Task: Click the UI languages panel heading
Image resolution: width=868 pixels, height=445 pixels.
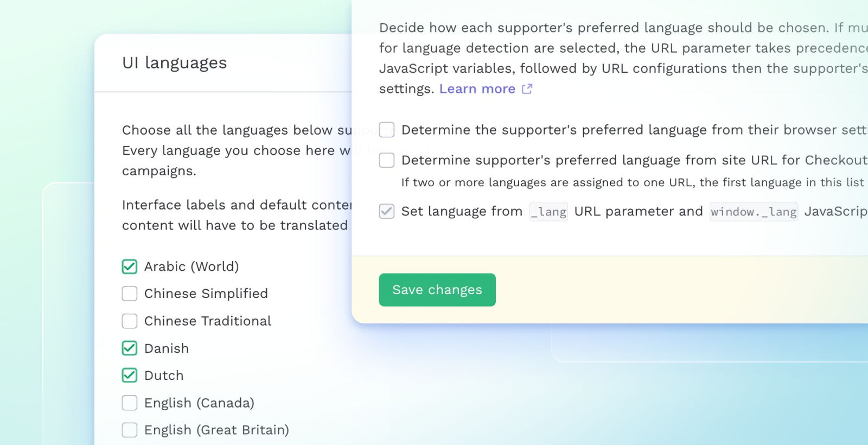Action: coord(175,63)
